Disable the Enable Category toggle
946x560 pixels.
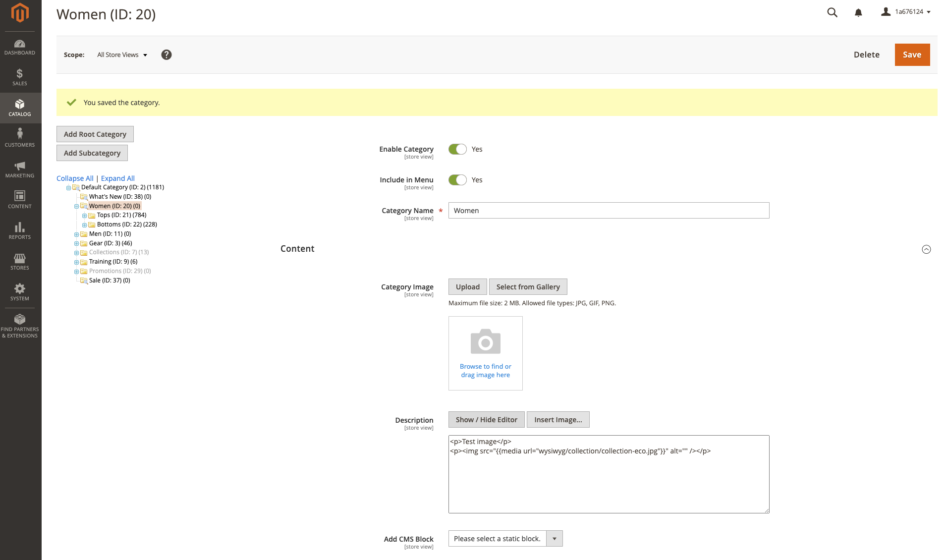click(x=457, y=149)
